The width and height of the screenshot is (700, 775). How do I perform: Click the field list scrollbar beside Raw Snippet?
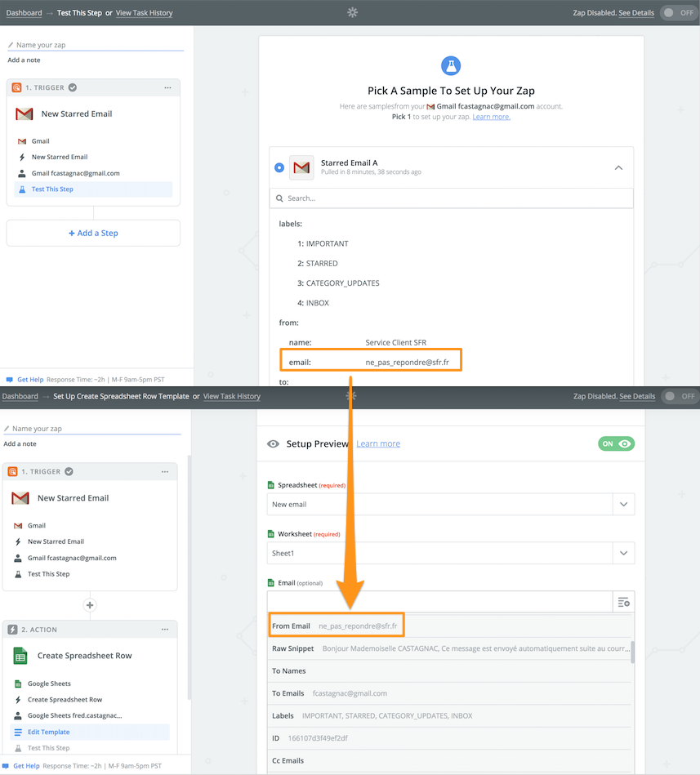632,653
